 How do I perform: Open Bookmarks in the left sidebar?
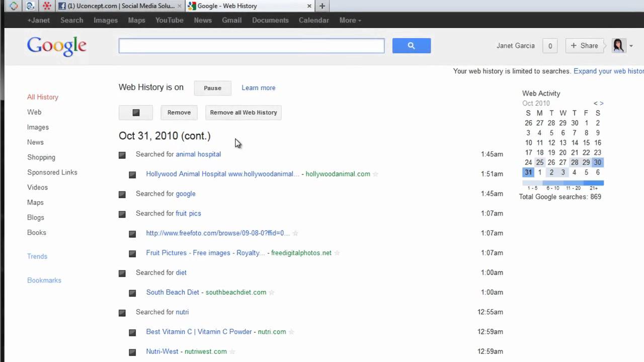[x=44, y=281]
